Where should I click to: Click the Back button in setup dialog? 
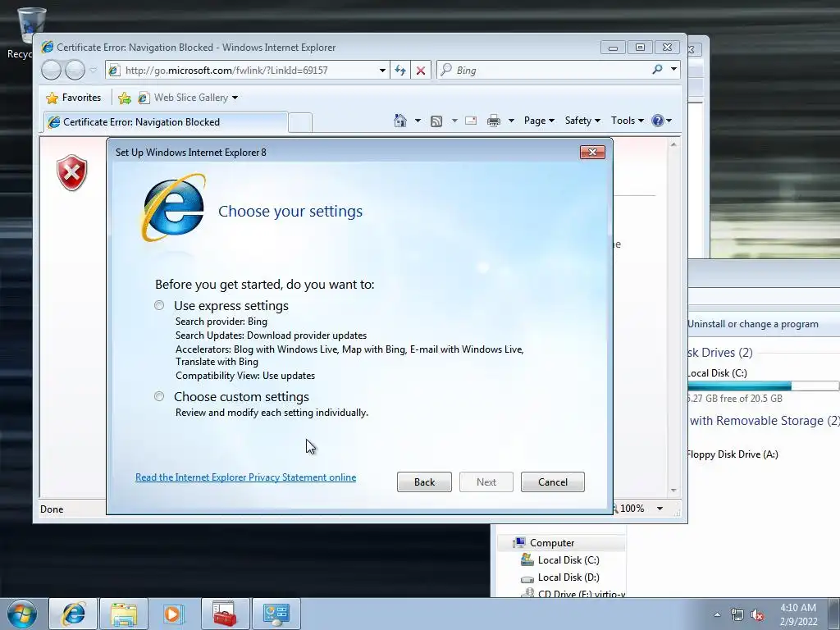click(x=424, y=482)
